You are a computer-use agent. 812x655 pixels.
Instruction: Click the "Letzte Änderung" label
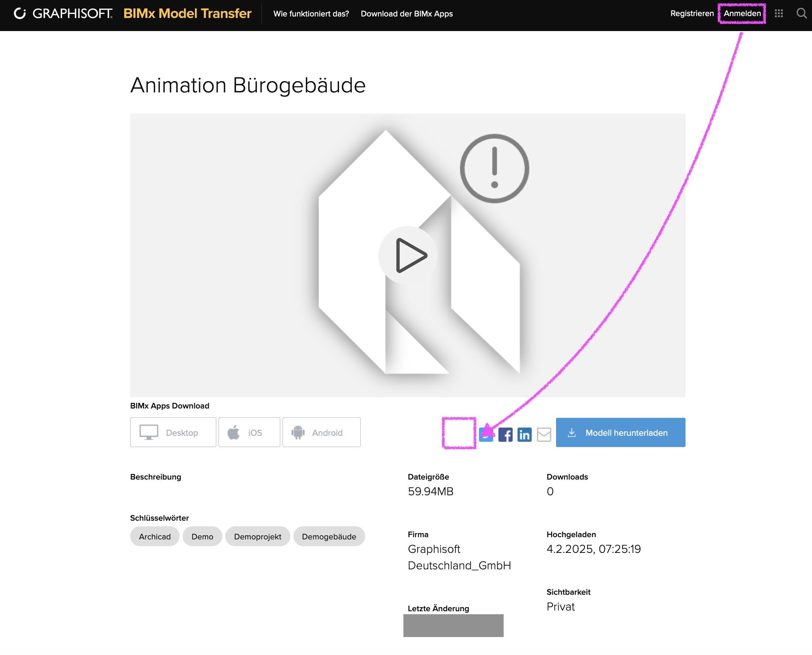[x=438, y=608]
